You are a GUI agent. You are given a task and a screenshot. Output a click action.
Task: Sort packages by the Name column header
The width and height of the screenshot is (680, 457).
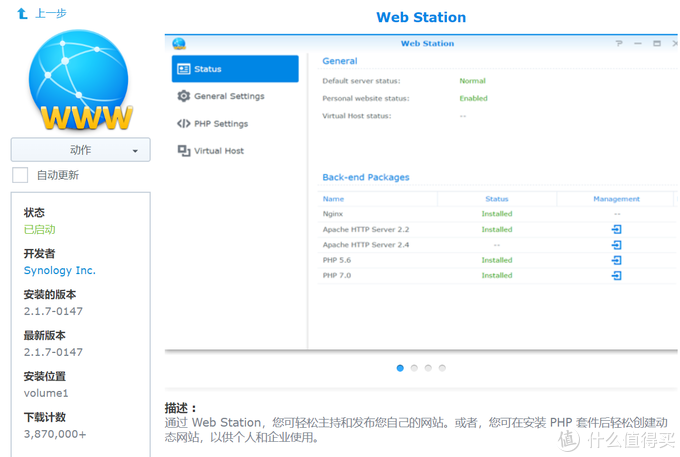[333, 199]
